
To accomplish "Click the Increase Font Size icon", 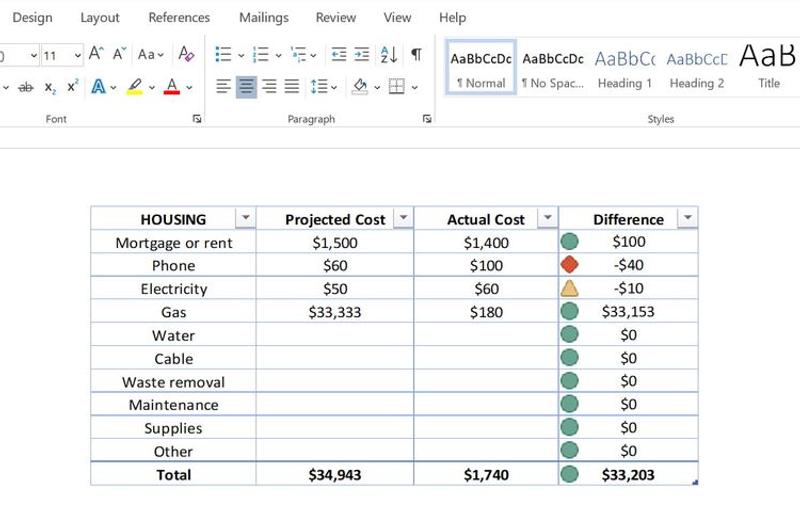I will click(96, 54).
